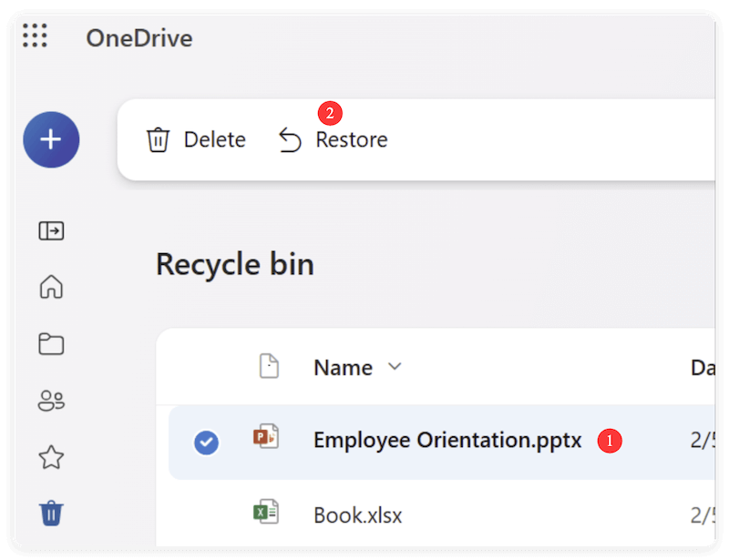
Task: Open Favorites star icon in sidebar
Action: point(51,457)
